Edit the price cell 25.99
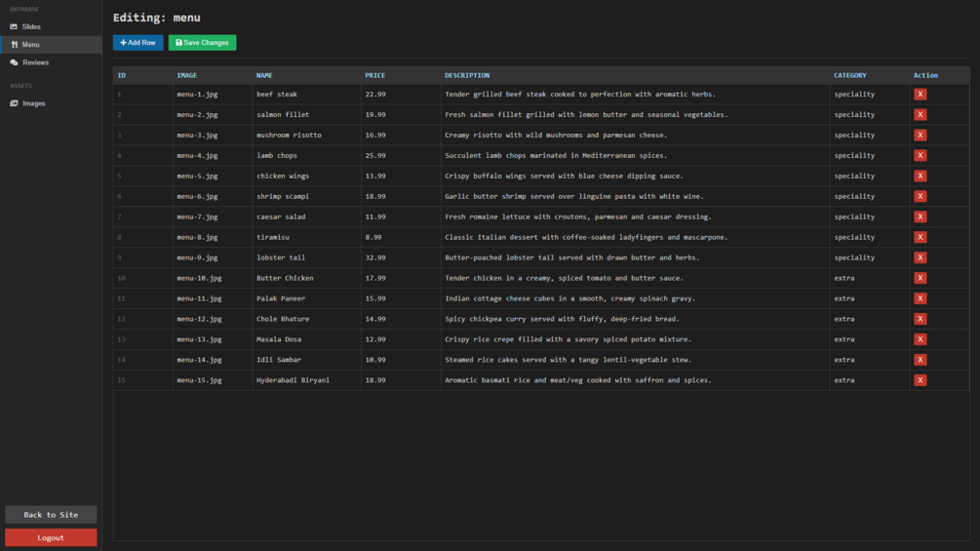Screen dimensions: 980x551 pyautogui.click(x=401, y=156)
